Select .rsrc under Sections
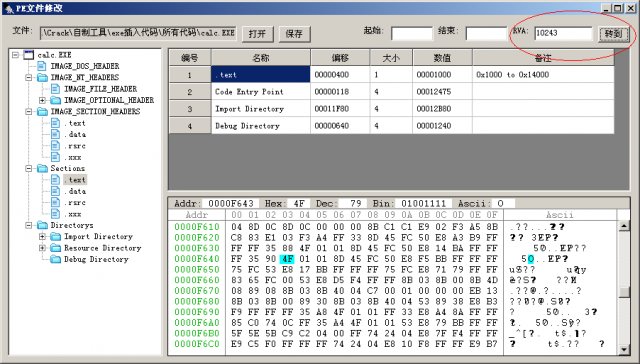 (75, 203)
